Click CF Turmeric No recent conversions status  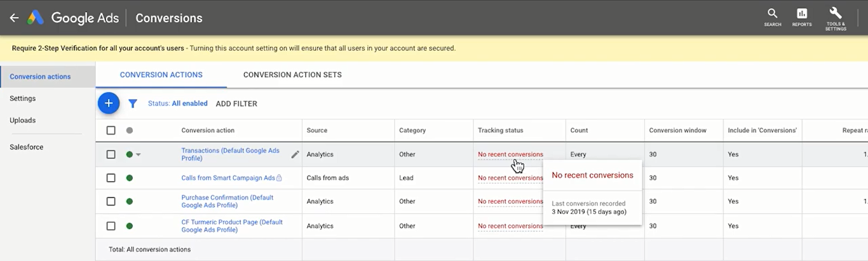[x=511, y=226]
